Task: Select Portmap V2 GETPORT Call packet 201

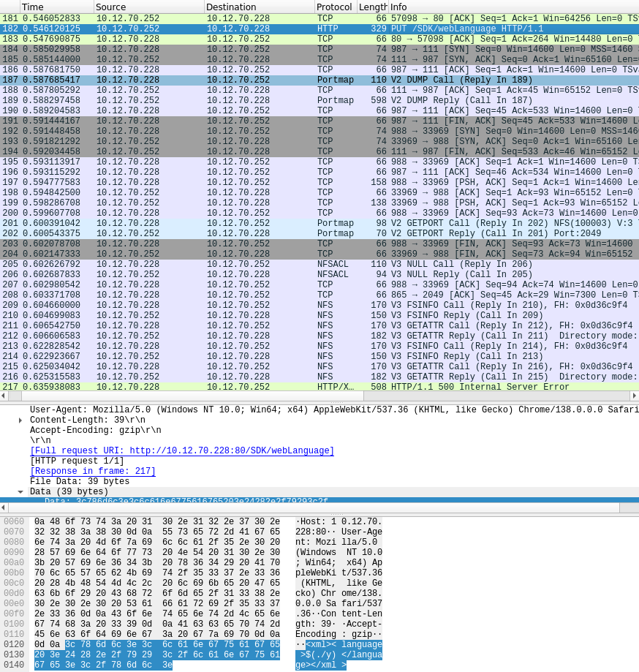Action: (219, 222)
